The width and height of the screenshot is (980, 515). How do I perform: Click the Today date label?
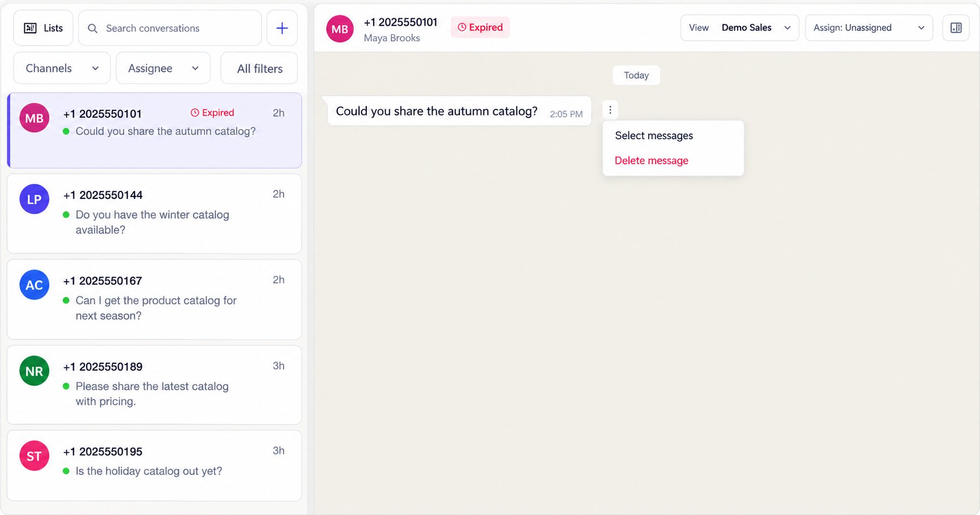tap(636, 75)
